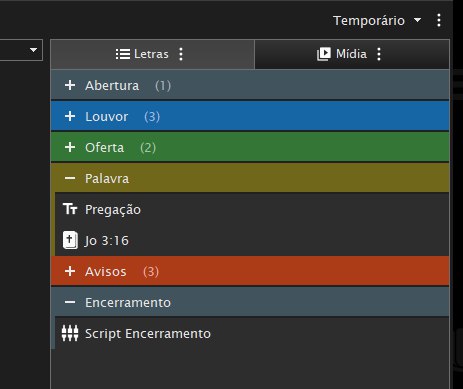
Task: Expand the Oferta group
Action: click(70, 147)
